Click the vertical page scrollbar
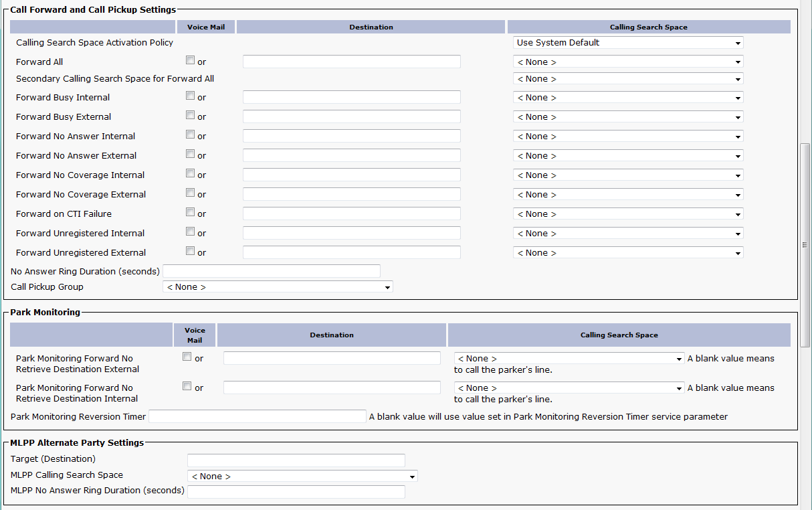812x510 pixels. click(x=805, y=245)
